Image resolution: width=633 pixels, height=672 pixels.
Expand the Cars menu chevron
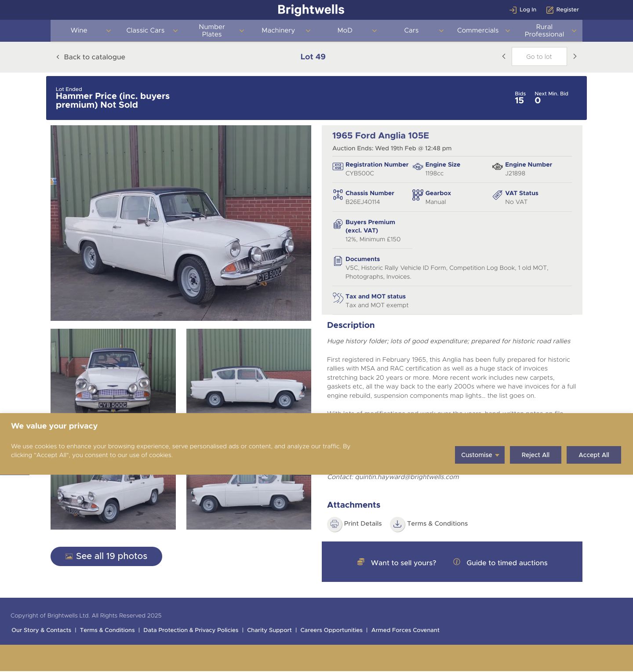(x=441, y=31)
